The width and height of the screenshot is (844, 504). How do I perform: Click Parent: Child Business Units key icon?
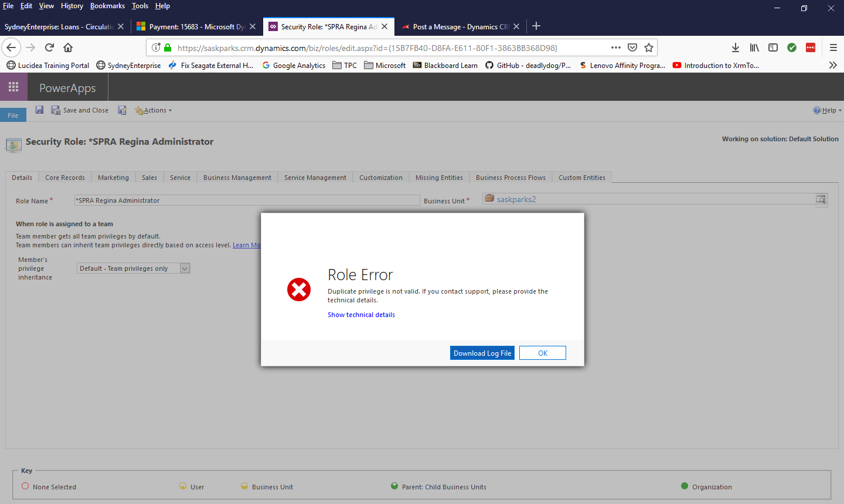click(394, 486)
